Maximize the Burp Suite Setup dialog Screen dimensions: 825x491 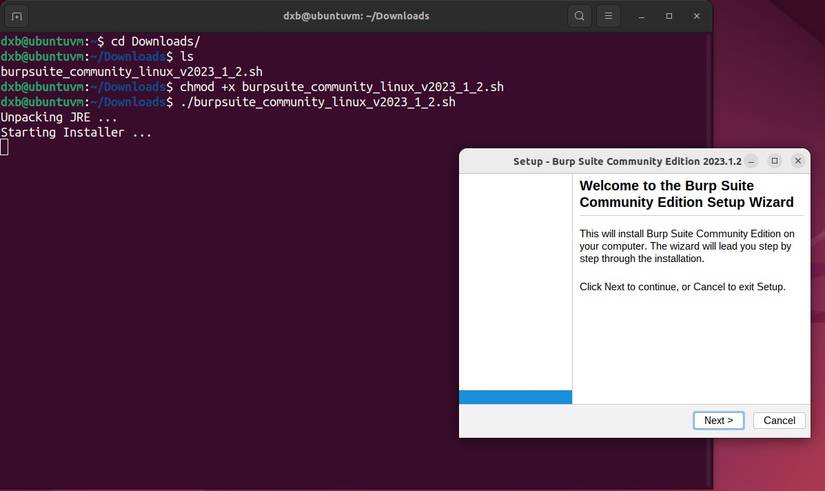tap(774, 161)
